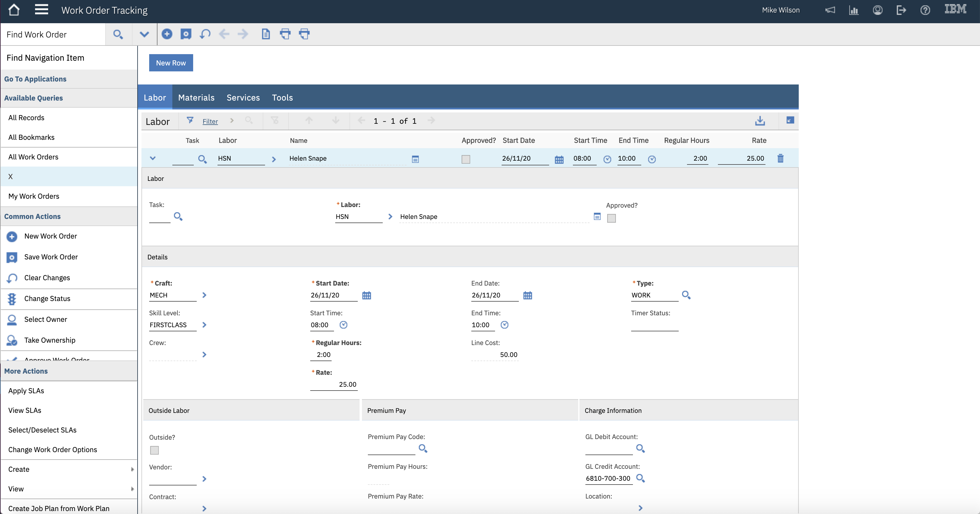Download the Labor table data

coord(760,121)
